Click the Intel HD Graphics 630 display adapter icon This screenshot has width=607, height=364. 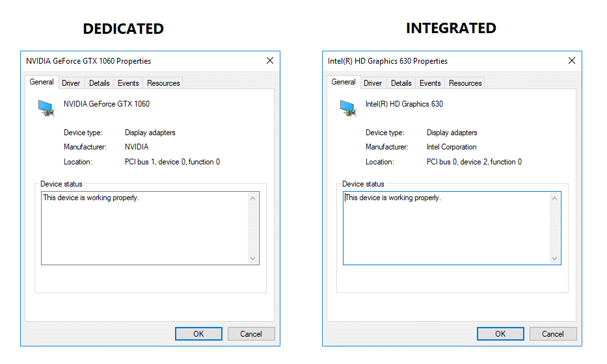click(x=348, y=108)
